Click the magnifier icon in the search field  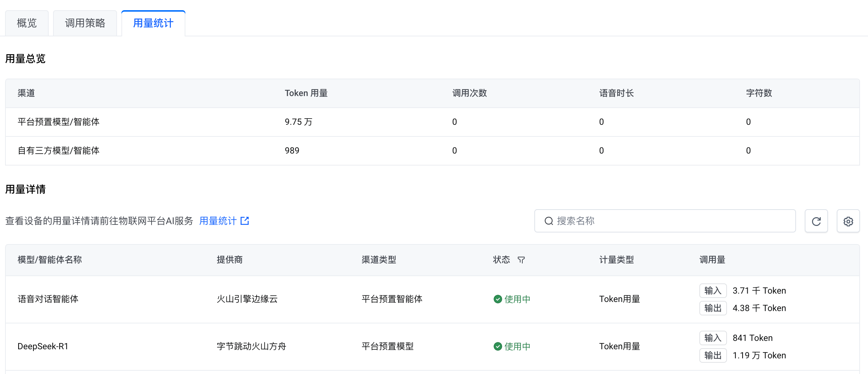point(548,221)
